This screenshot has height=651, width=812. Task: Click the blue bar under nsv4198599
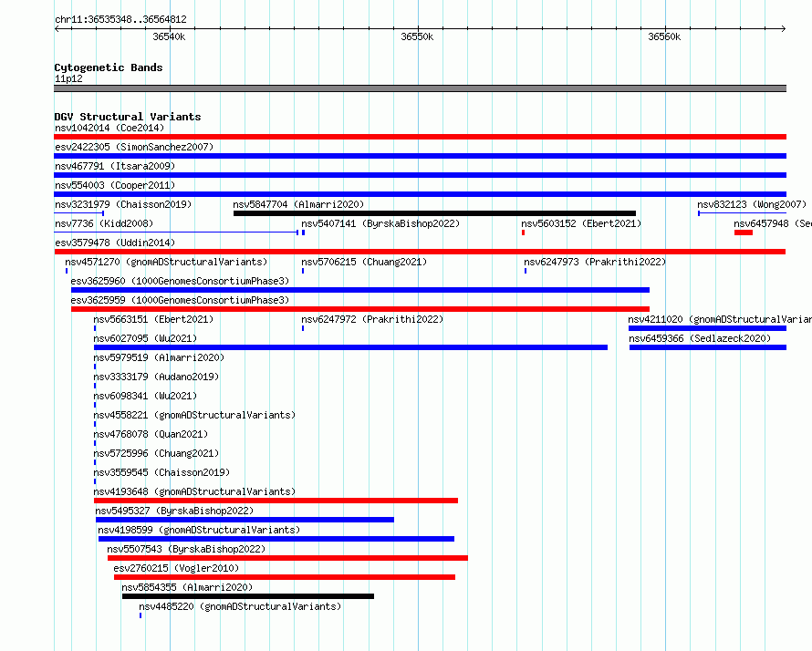pyautogui.click(x=276, y=539)
